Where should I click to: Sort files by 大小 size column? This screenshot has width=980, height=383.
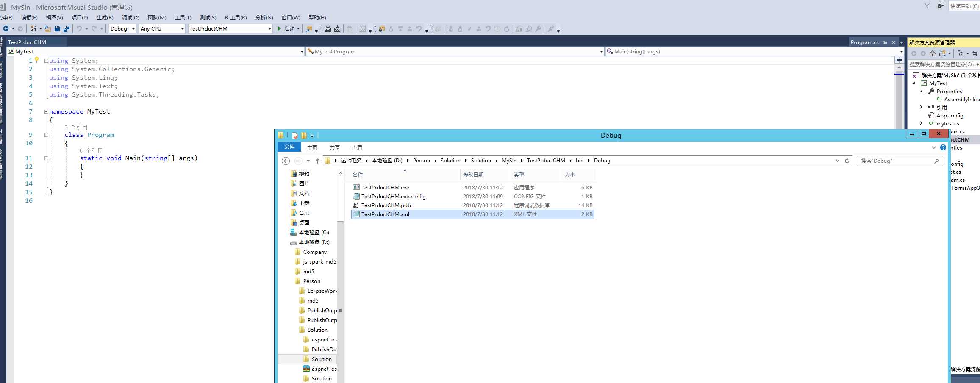(579, 175)
